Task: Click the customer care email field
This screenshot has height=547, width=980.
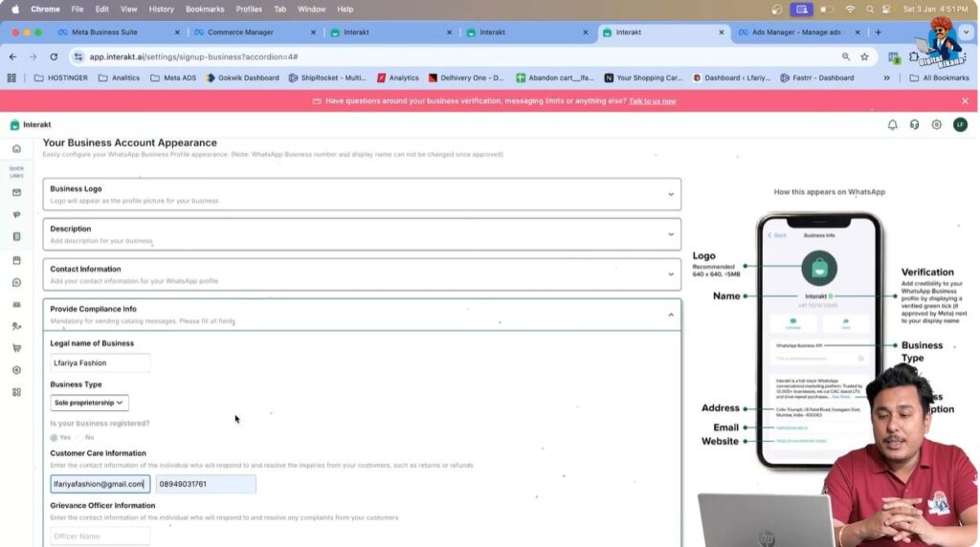Action: click(x=100, y=484)
